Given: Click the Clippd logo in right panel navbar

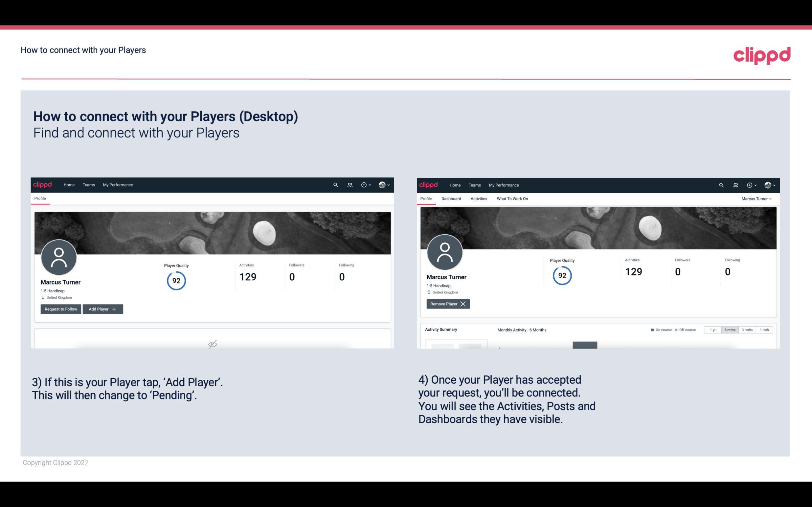Looking at the screenshot, I should 429,184.
